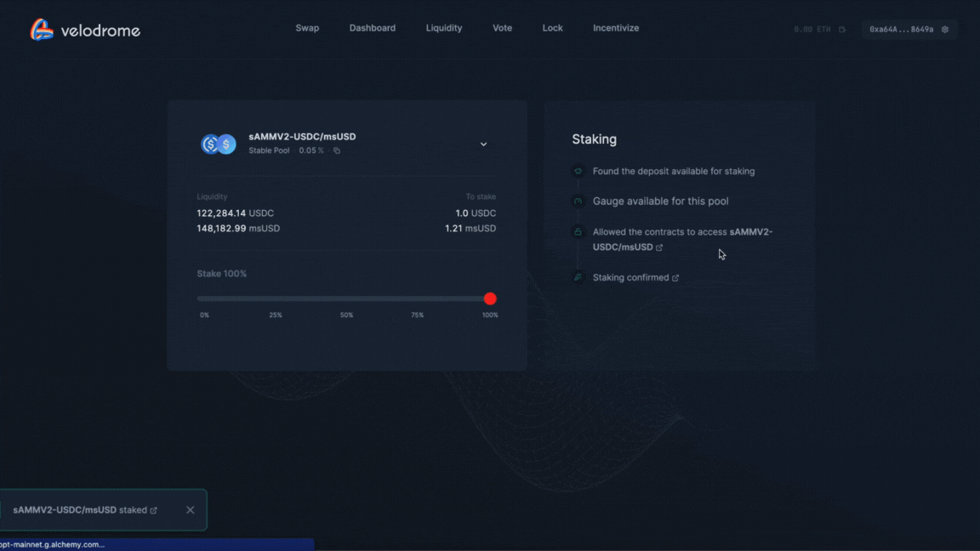Screen dimensions: 980x551
Task: Open external link icon in staked toast
Action: click(154, 510)
